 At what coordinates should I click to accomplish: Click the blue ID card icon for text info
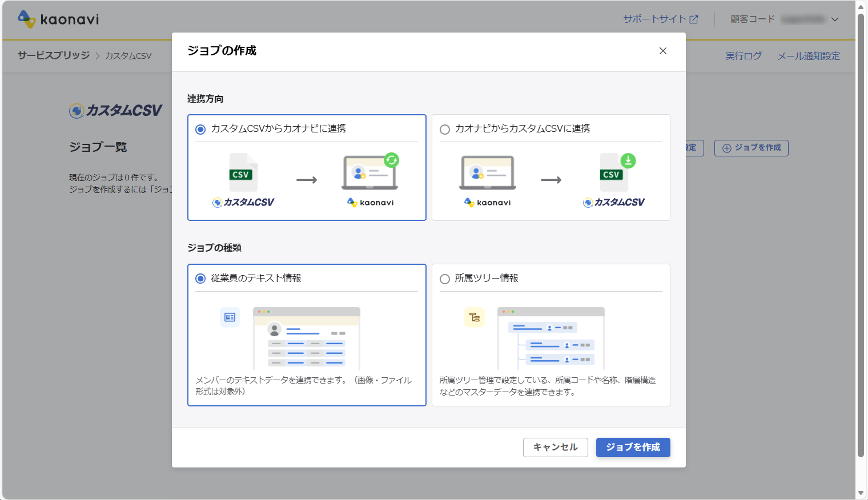[x=230, y=317]
